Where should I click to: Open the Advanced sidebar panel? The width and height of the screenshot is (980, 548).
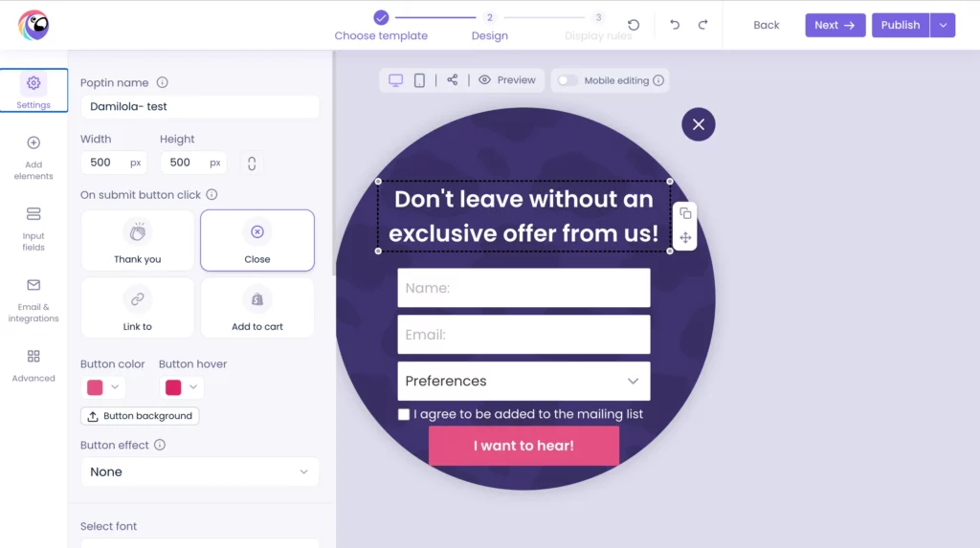click(33, 365)
